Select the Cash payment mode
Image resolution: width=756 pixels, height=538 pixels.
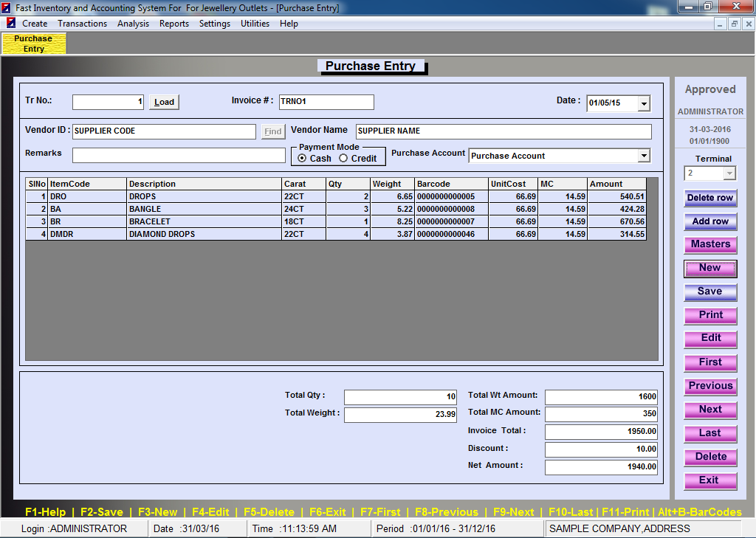click(x=302, y=159)
